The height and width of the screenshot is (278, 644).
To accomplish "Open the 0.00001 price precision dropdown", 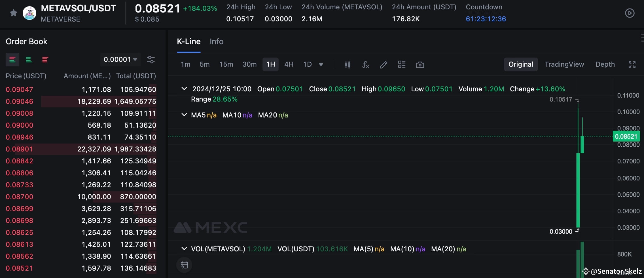I will tap(120, 60).
